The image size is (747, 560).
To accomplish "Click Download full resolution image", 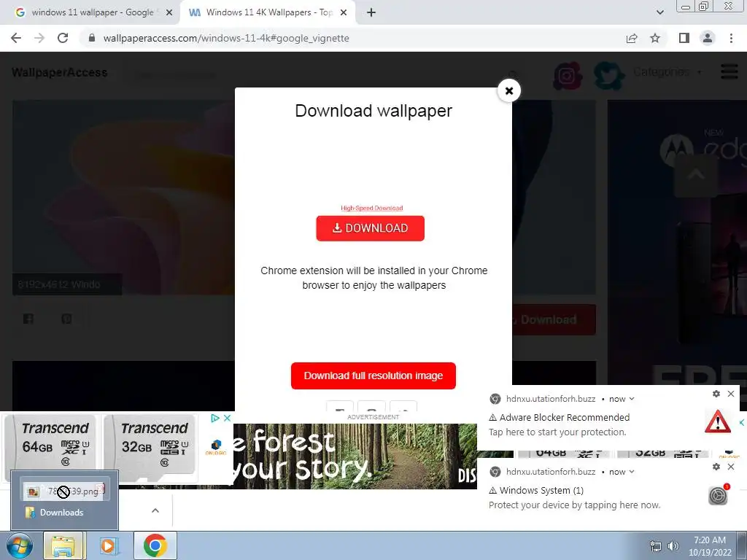I will coord(373,376).
